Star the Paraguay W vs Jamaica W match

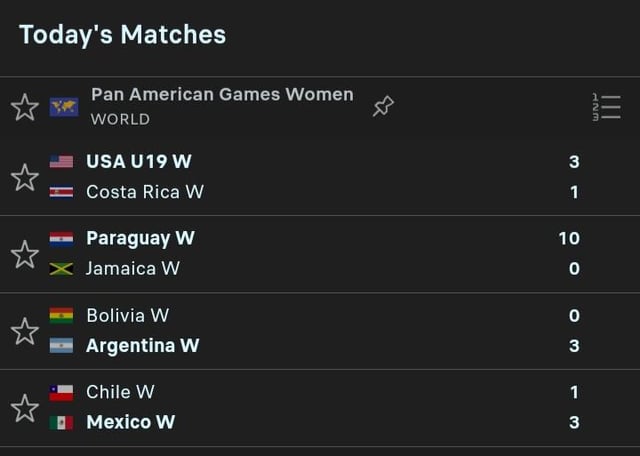(x=25, y=254)
